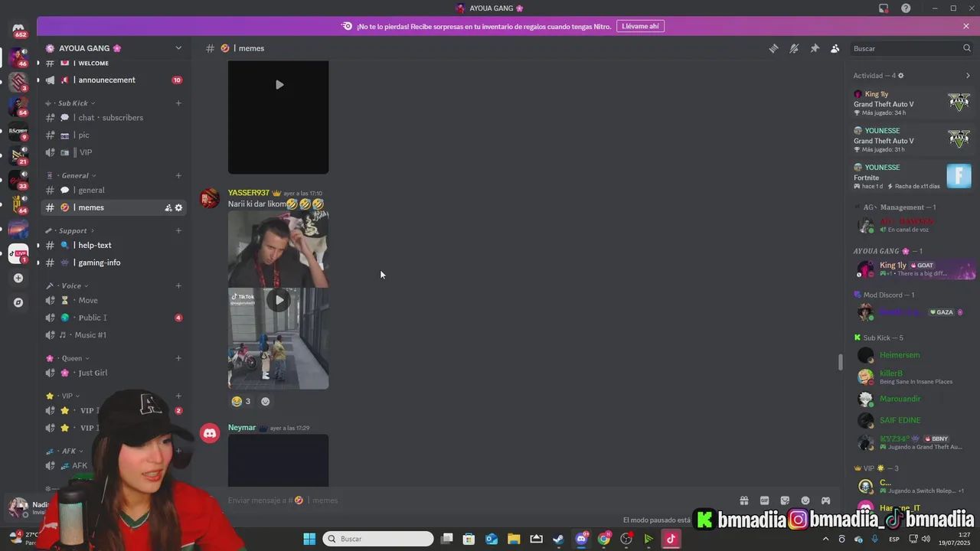Open the Windows Start menu
Screen dimensions: 980x551
309,539
